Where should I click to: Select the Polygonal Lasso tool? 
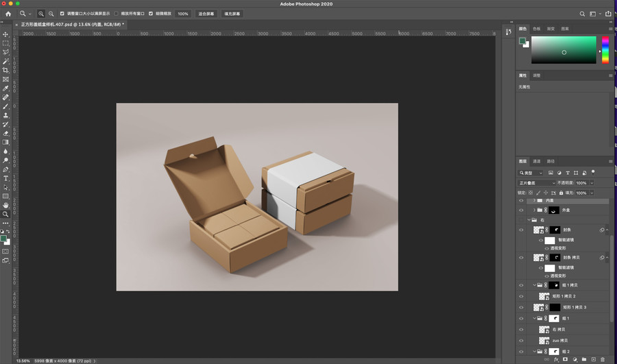[x=5, y=52]
